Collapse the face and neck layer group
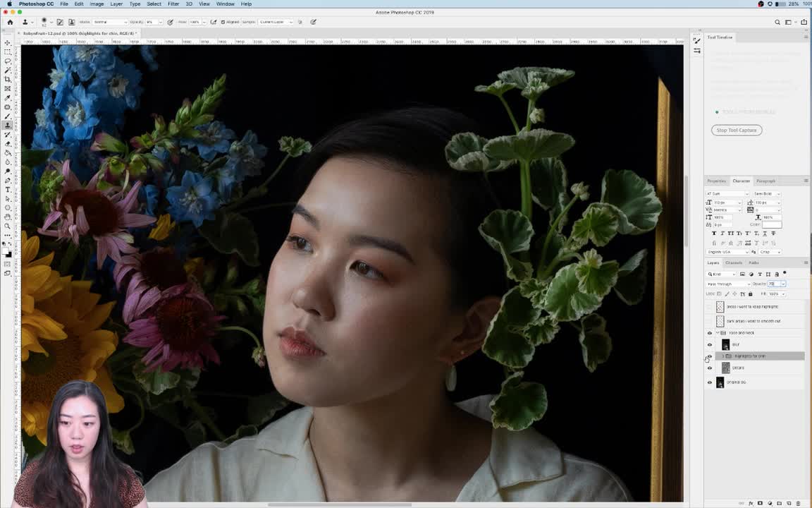Screen dimensions: 812x508 pyautogui.click(x=716, y=332)
